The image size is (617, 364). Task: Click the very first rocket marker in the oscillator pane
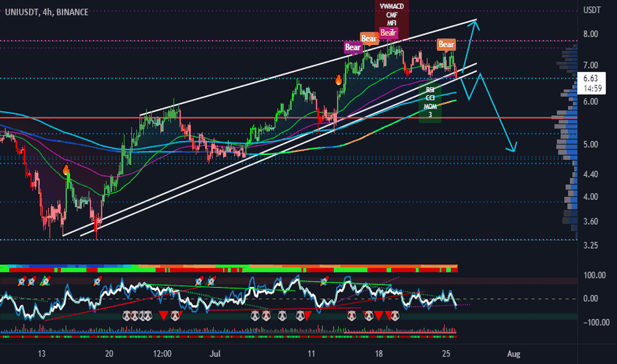(x=22, y=281)
